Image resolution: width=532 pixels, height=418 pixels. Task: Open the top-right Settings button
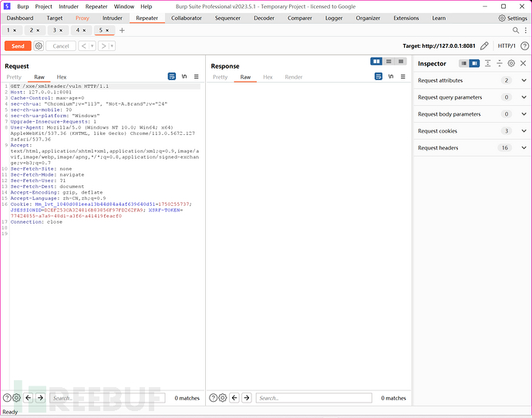tap(513, 18)
